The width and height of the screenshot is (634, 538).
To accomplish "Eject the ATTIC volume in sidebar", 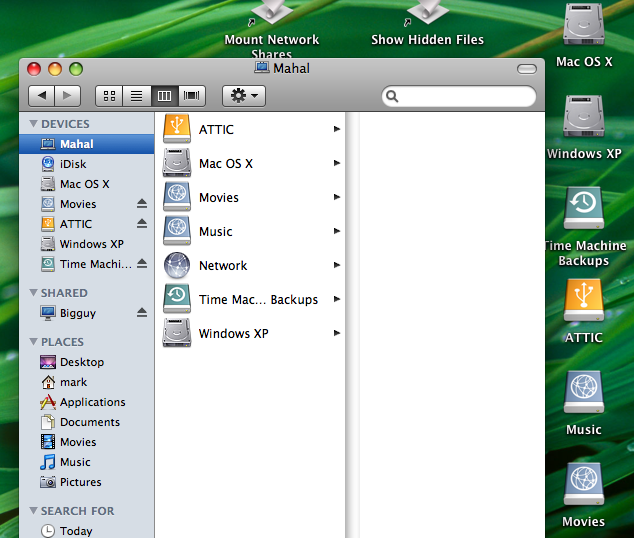I will (142, 223).
